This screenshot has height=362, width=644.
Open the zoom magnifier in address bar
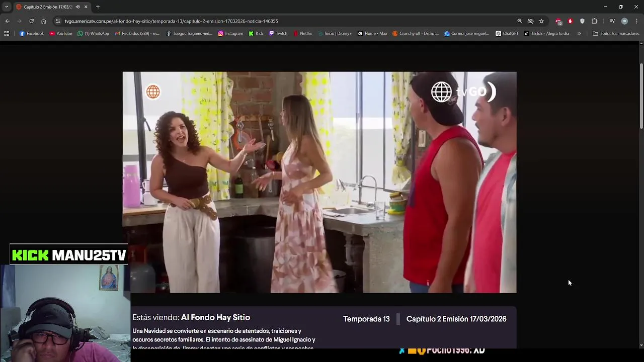520,21
